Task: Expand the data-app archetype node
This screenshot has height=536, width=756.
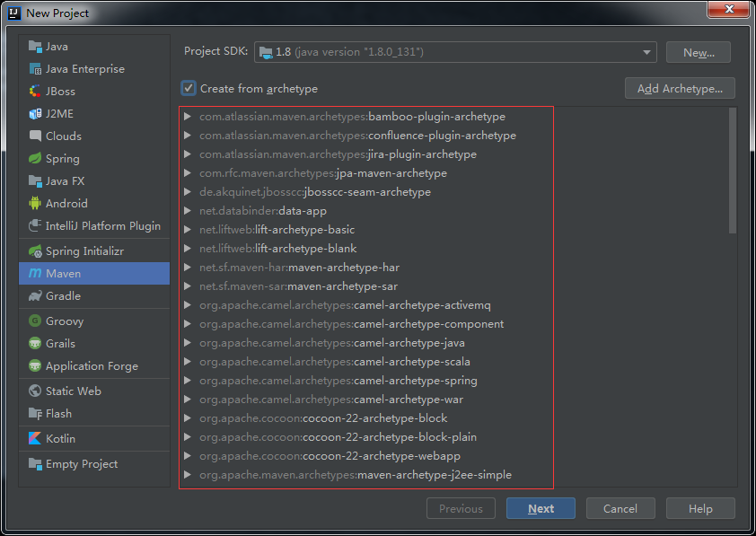Action: pos(188,211)
